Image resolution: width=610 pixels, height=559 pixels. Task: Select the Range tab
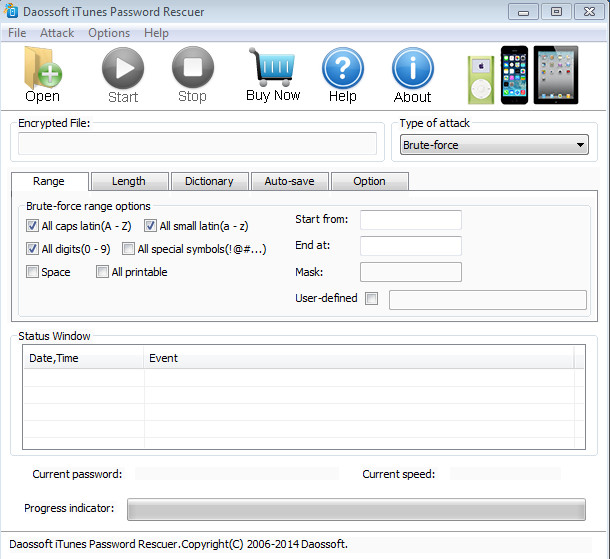point(49,181)
